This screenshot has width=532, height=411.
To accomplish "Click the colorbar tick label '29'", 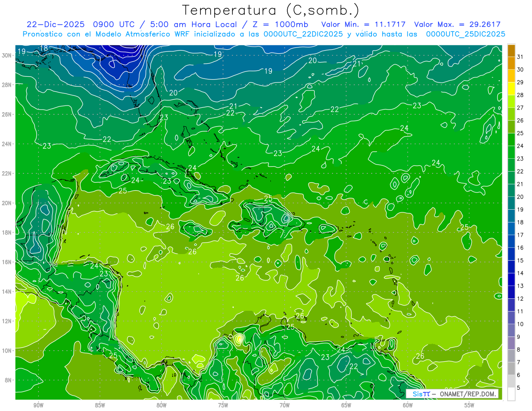I will [x=520, y=82].
